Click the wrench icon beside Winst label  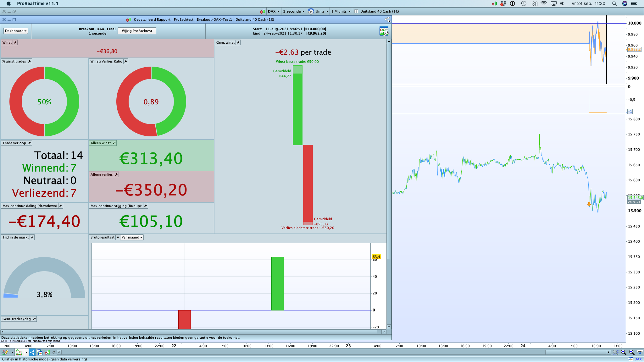pyautogui.click(x=15, y=42)
